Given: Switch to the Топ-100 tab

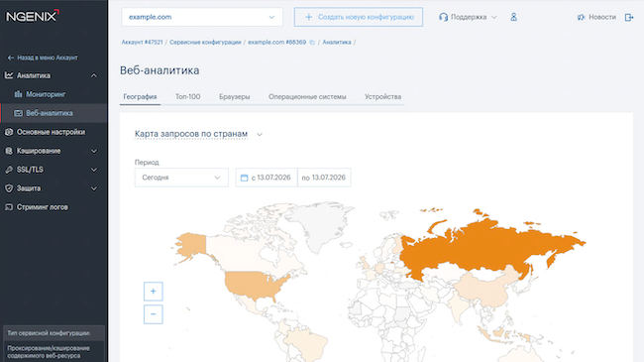Looking at the screenshot, I should pyautogui.click(x=187, y=96).
